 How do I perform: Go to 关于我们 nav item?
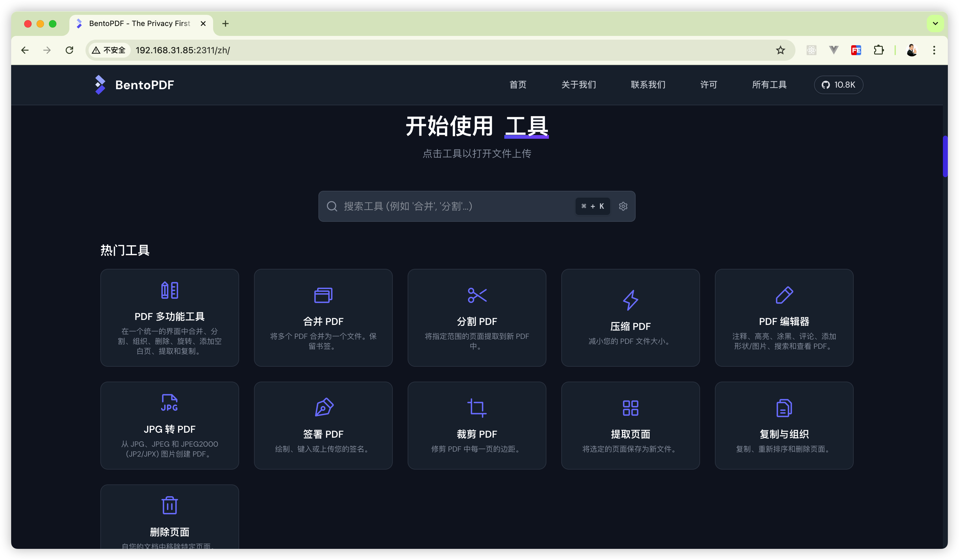coord(578,85)
